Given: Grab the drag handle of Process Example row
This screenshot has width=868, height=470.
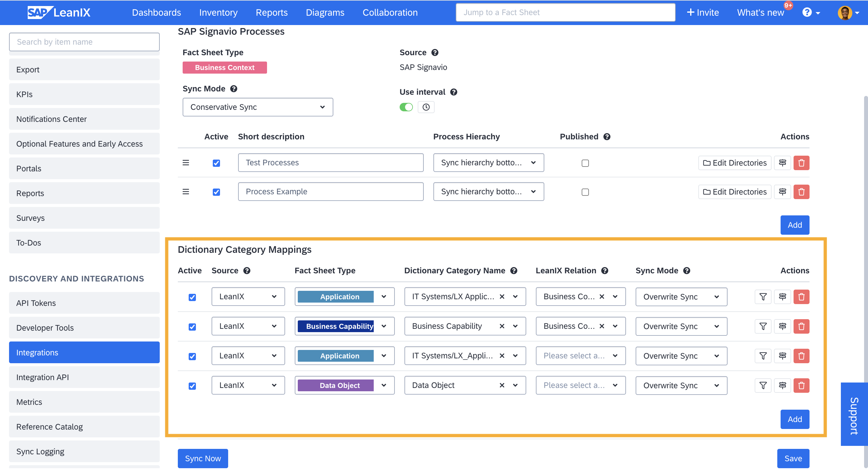Looking at the screenshot, I should 186,192.
